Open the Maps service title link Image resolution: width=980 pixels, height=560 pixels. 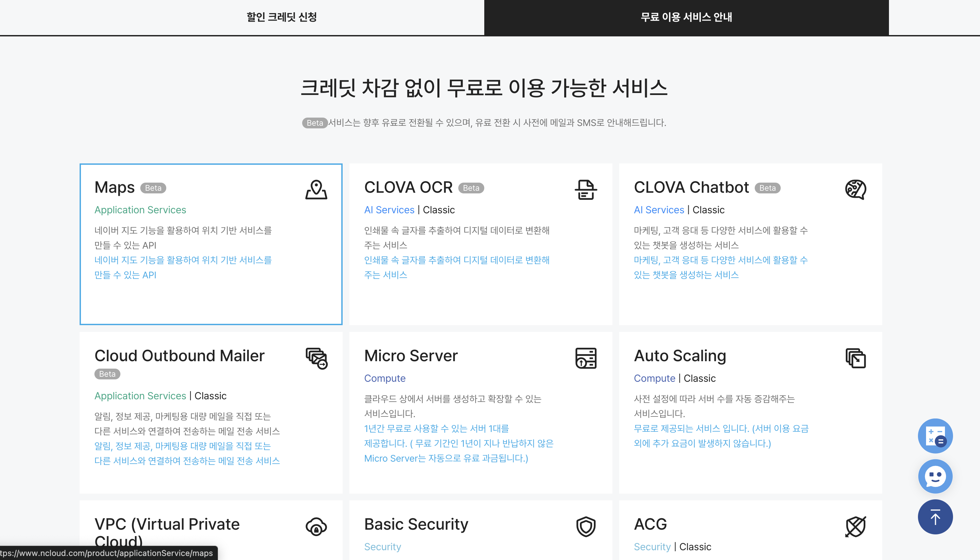tap(114, 187)
